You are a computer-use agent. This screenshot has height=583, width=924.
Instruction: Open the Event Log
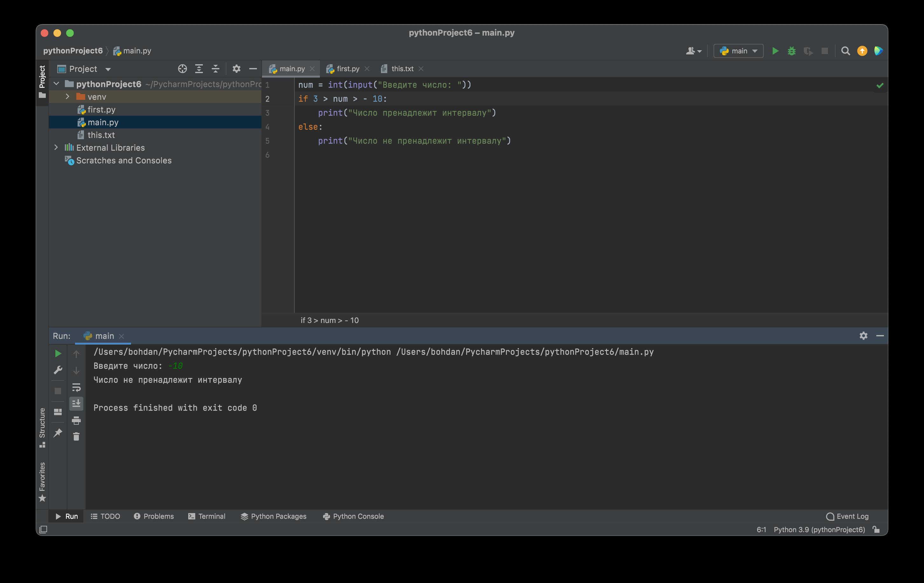847,516
